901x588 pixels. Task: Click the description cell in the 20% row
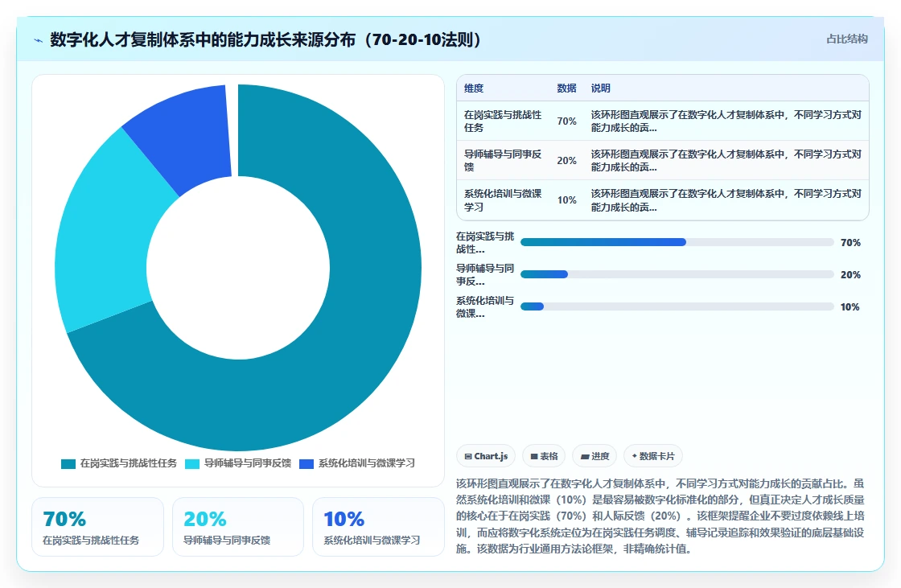726,160
